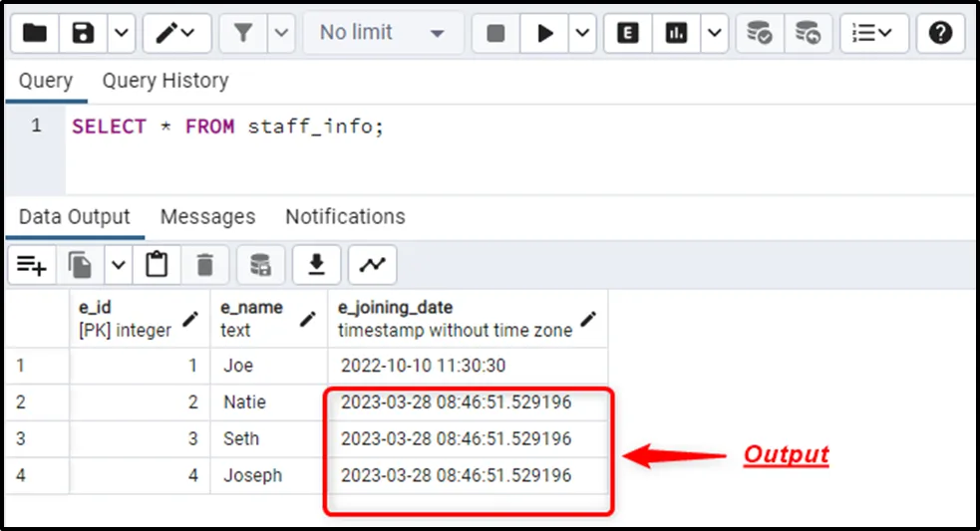The height and width of the screenshot is (531, 980).
Task: Click the Open File folder icon
Action: (x=35, y=33)
